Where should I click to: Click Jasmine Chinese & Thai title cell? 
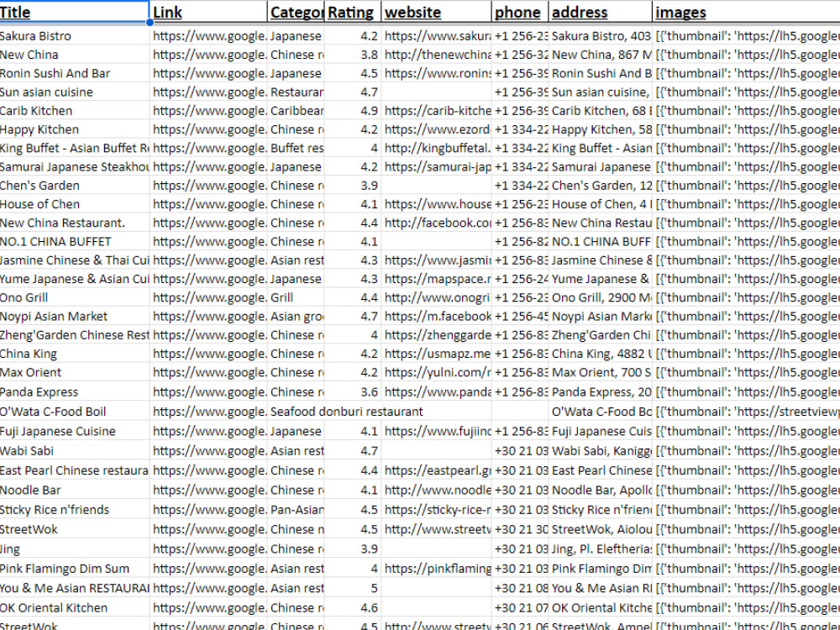[74, 260]
